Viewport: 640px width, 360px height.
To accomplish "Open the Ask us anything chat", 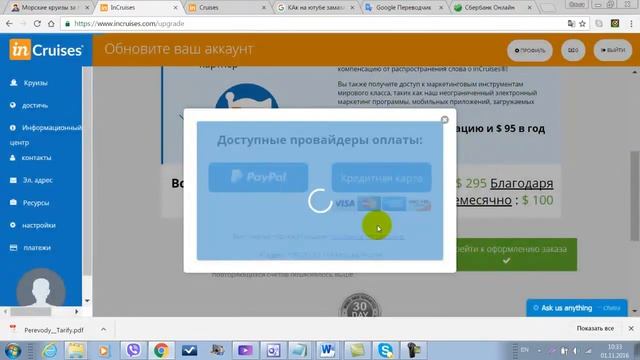I will [576, 308].
